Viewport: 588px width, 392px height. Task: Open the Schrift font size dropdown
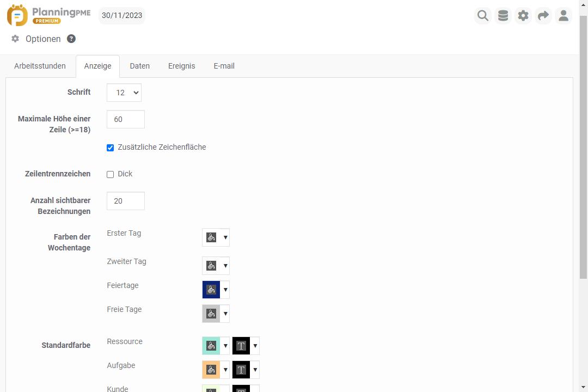point(124,93)
